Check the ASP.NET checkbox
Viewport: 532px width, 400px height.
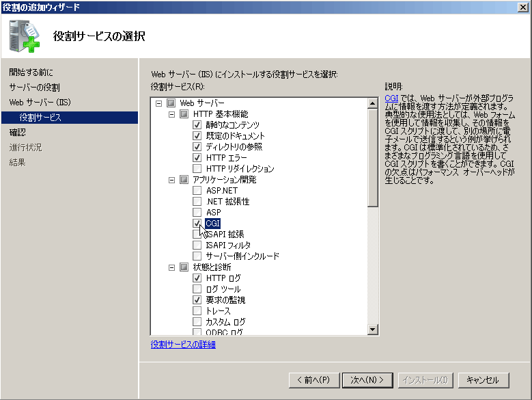click(197, 191)
